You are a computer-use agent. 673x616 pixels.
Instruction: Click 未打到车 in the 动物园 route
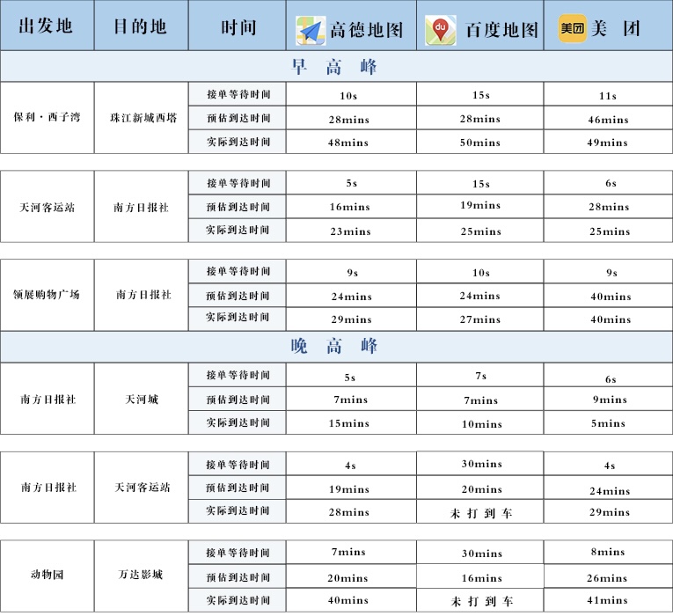click(480, 601)
